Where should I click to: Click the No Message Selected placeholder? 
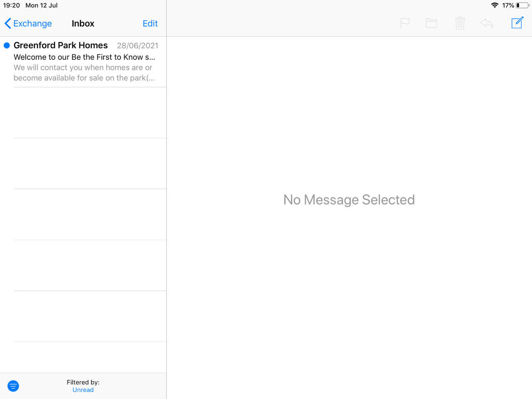[349, 200]
